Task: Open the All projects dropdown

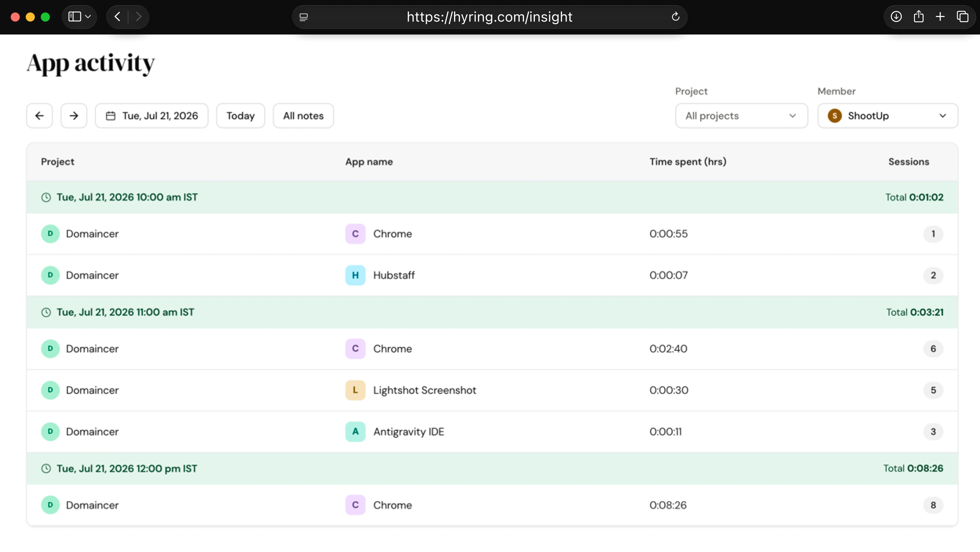Action: coord(741,116)
